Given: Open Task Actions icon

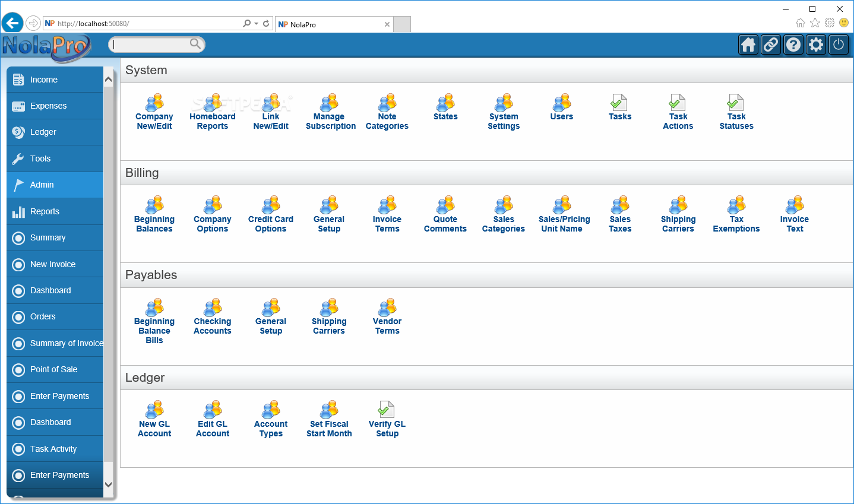Looking at the screenshot, I should coord(678,112).
